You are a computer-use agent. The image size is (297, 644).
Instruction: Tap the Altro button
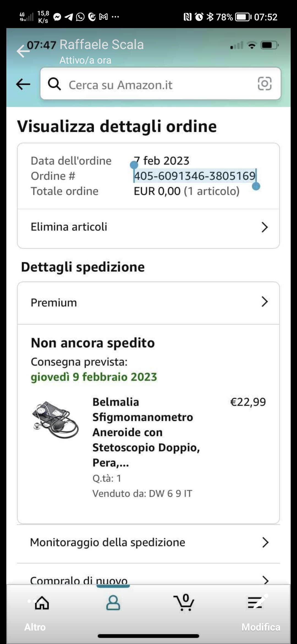pyautogui.click(x=35, y=627)
